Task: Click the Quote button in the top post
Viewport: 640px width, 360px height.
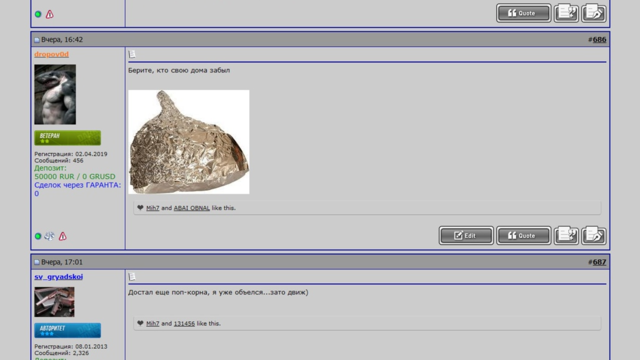Action: coord(523,13)
